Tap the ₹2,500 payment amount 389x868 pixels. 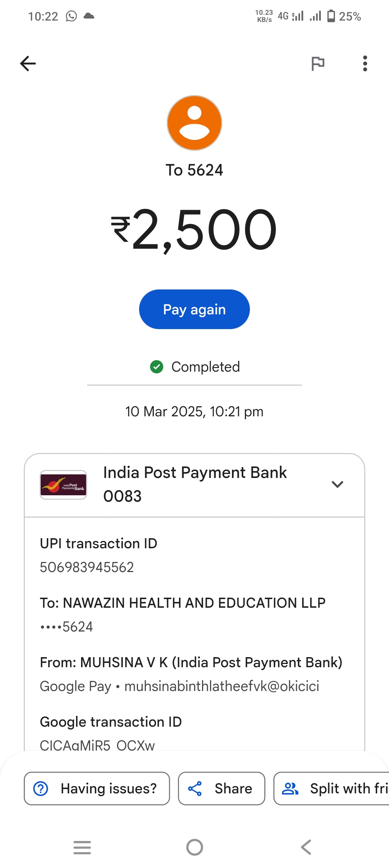(194, 230)
